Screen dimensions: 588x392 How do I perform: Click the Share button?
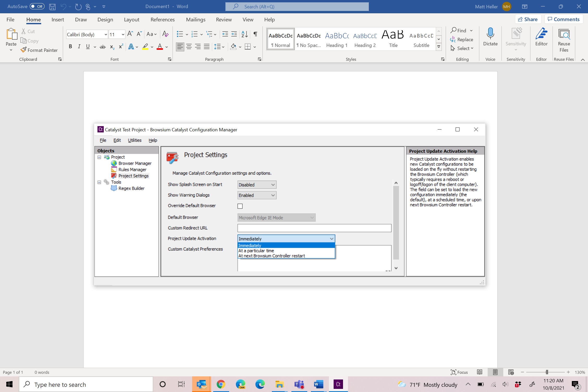(x=528, y=19)
